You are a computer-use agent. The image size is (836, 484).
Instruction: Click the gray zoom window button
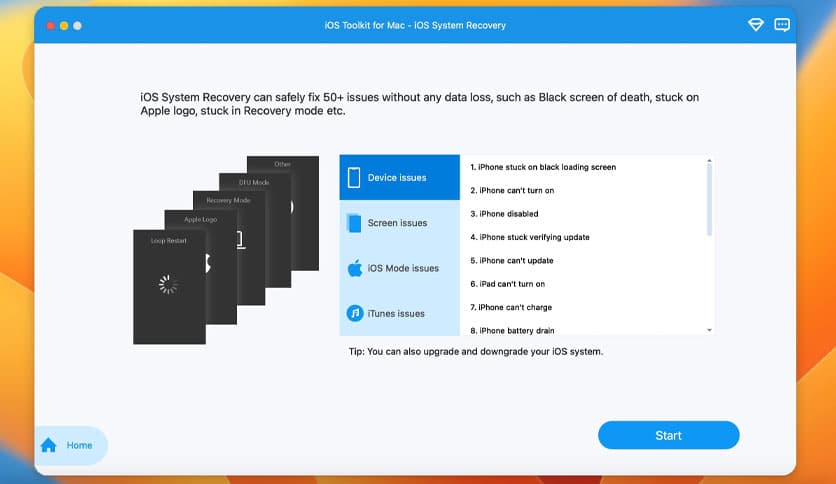[x=77, y=26]
